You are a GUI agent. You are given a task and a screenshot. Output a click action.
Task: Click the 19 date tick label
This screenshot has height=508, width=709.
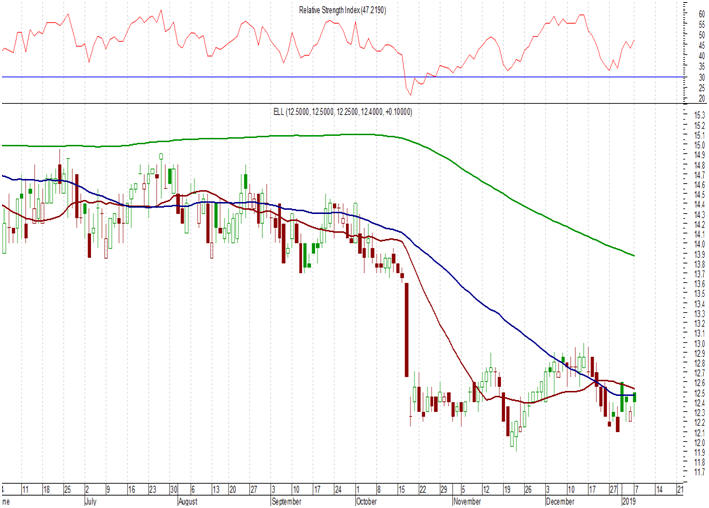[x=507, y=490]
